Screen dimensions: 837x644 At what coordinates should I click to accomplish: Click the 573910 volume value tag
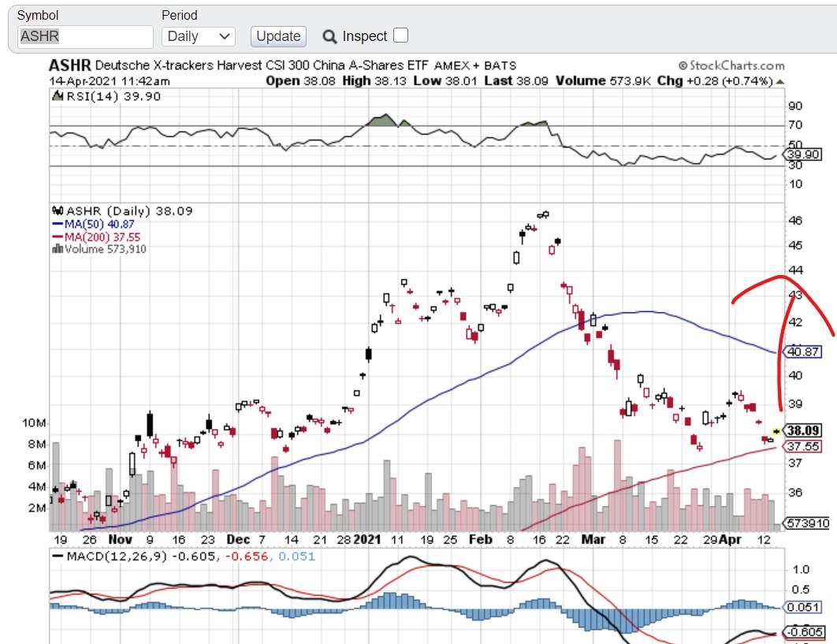point(807,523)
